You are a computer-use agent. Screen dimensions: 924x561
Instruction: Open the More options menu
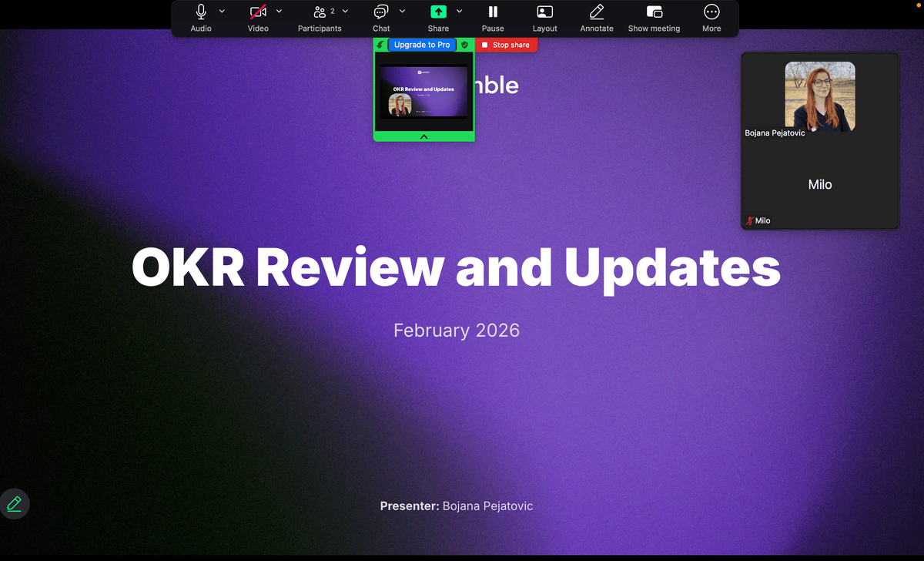pyautogui.click(x=711, y=12)
